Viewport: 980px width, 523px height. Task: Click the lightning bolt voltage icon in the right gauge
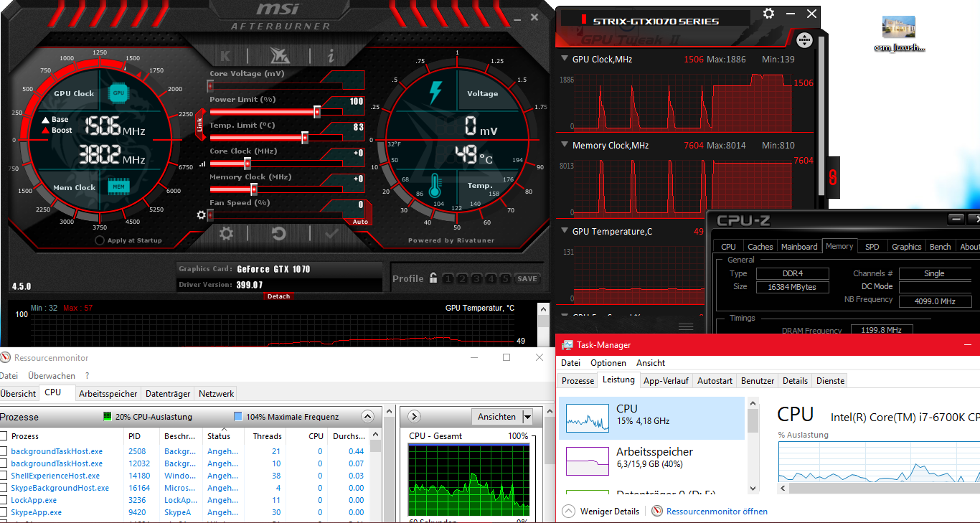[x=436, y=93]
